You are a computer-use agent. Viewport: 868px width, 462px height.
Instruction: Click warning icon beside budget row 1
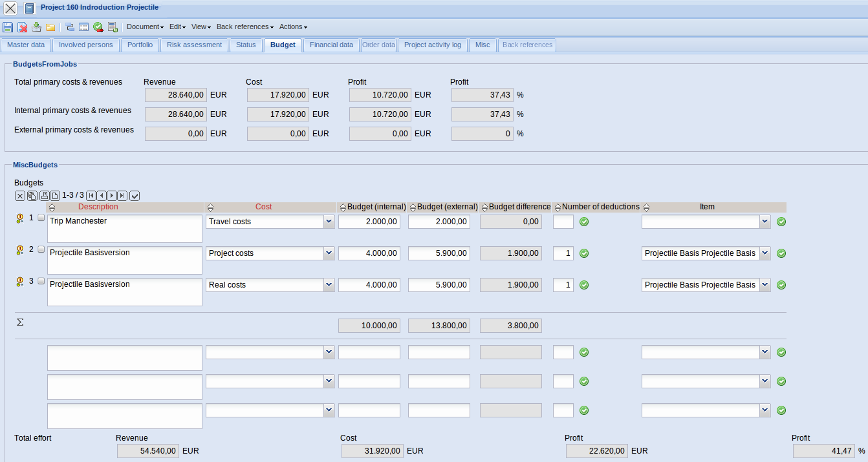pos(19,218)
